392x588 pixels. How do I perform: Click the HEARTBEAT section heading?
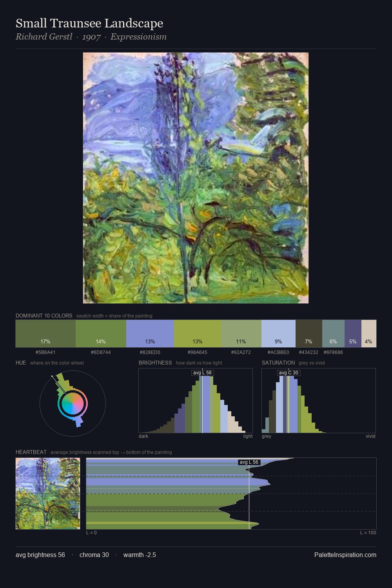(x=31, y=452)
